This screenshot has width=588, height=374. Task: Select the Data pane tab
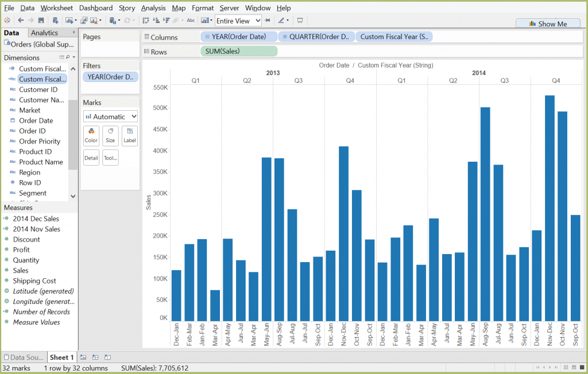[x=11, y=33]
